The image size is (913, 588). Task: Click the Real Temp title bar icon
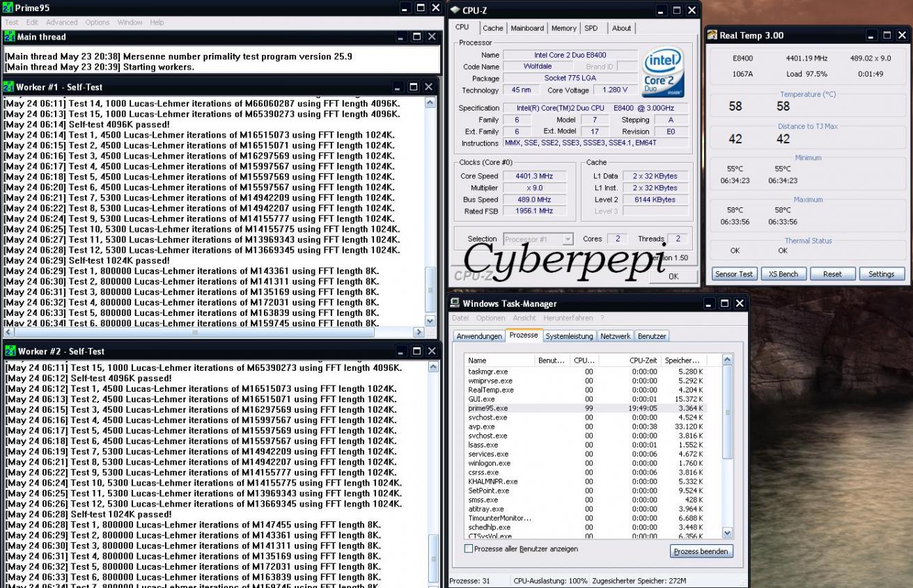point(712,35)
